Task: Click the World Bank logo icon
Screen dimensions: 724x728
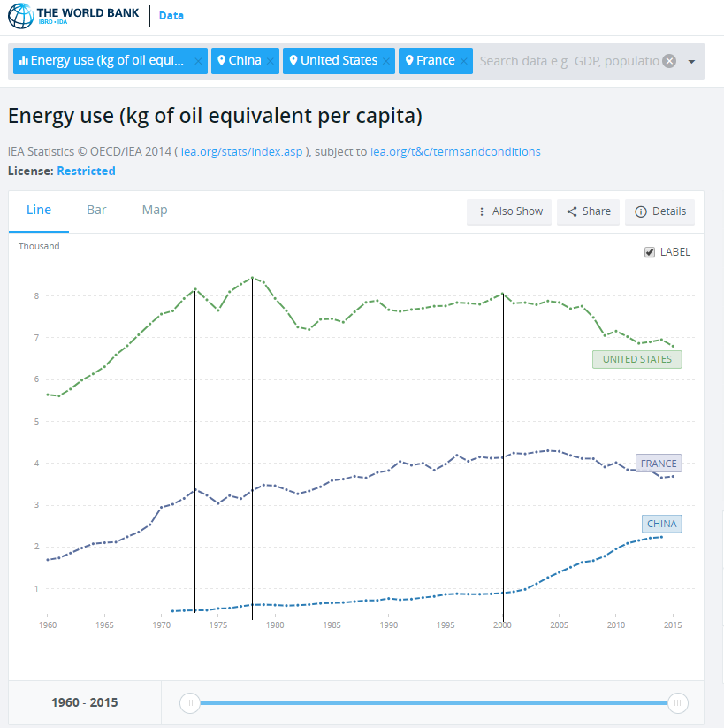Action: [x=19, y=16]
